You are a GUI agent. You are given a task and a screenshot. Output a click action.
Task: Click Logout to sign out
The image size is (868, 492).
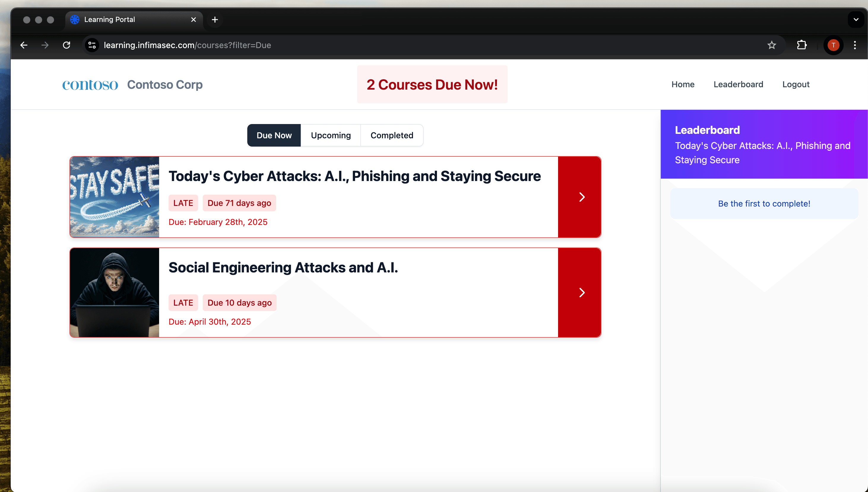(796, 85)
